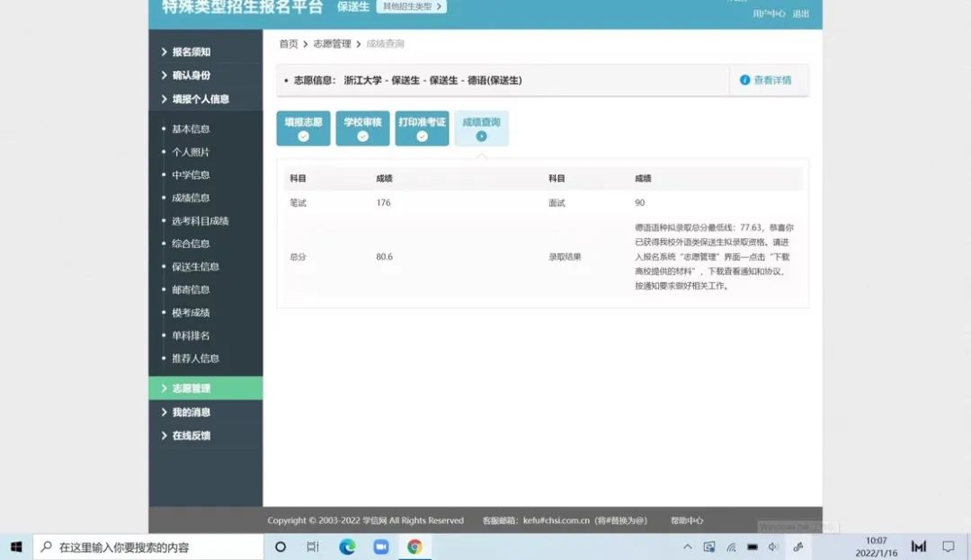Open 成绩信息 in the sidebar list
Screen dimensions: 971x560
click(x=191, y=198)
